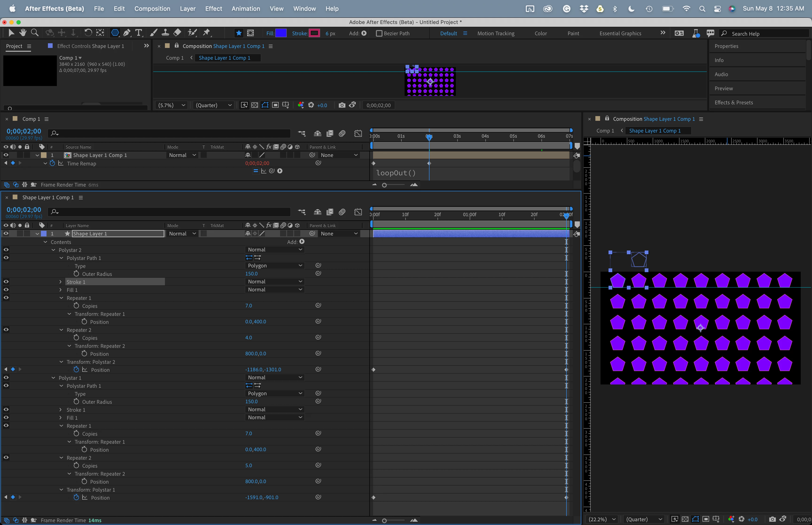The image size is (812, 525).
Task: Click the snapshot camera icon in viewer
Action: [342, 105]
